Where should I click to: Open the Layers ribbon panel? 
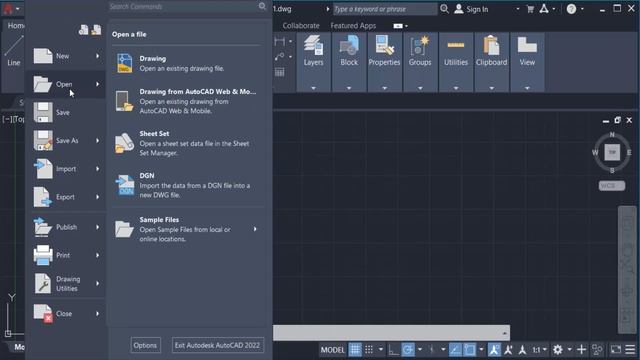coord(313,51)
